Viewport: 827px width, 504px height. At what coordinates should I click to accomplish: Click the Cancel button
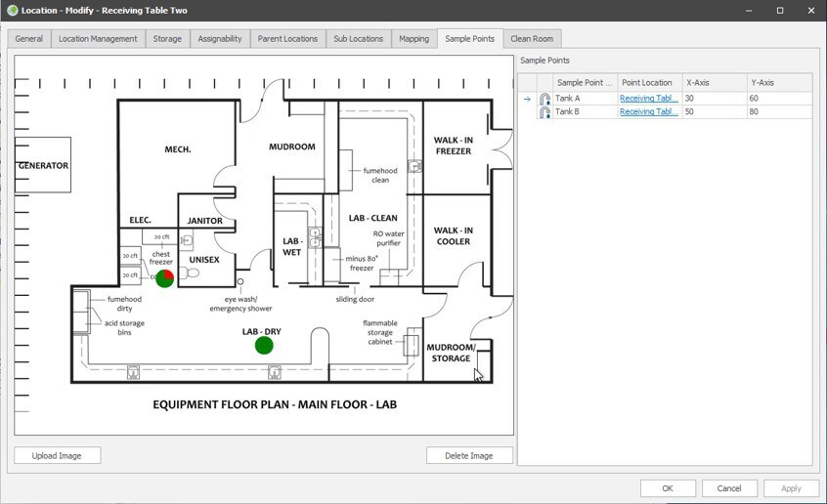(729, 488)
